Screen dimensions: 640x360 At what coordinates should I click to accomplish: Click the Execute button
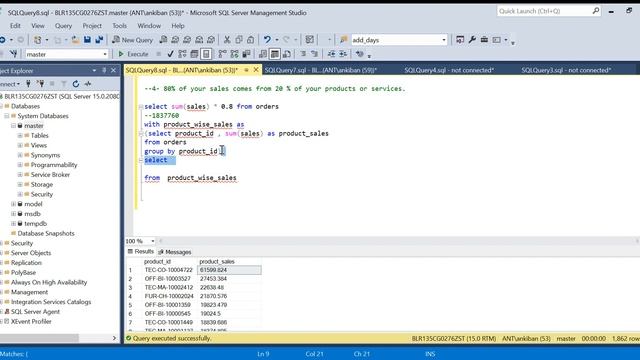point(133,54)
